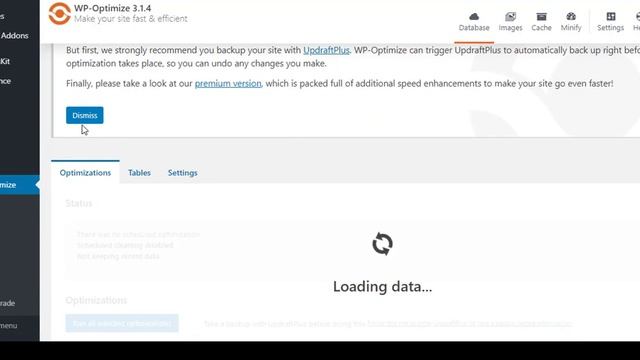The image size is (640, 360).
Task: Open the Images section
Action: coord(510,22)
